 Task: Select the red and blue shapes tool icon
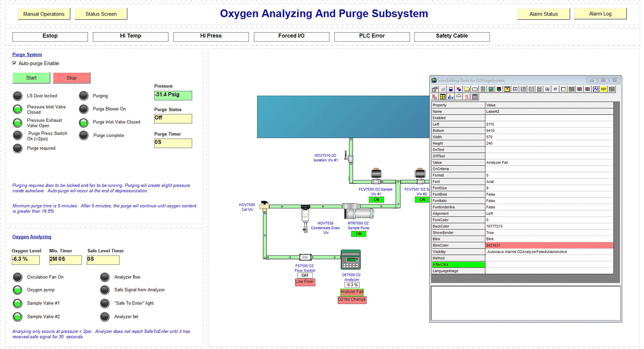coord(459,89)
